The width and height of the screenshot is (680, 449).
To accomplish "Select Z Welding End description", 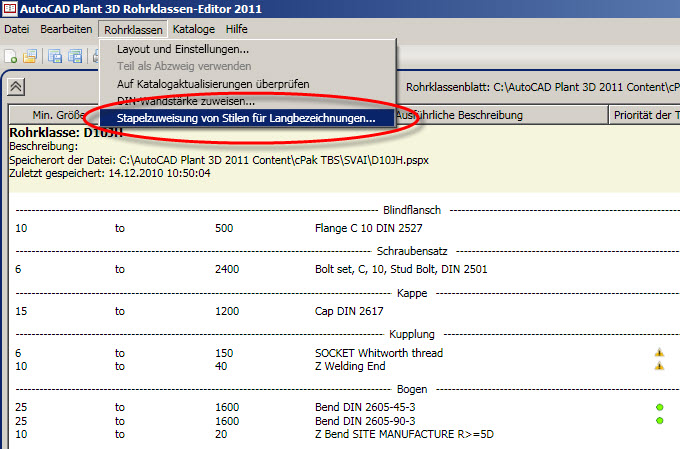I will [x=350, y=367].
